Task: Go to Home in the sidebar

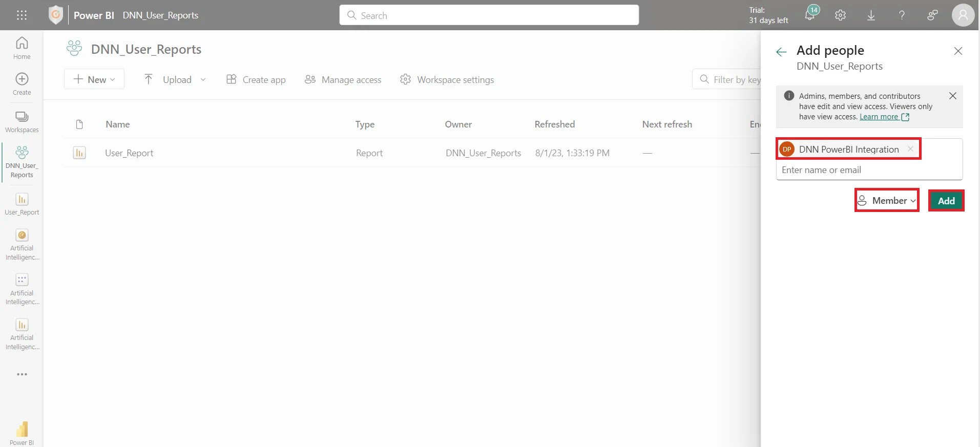Action: tap(22, 48)
